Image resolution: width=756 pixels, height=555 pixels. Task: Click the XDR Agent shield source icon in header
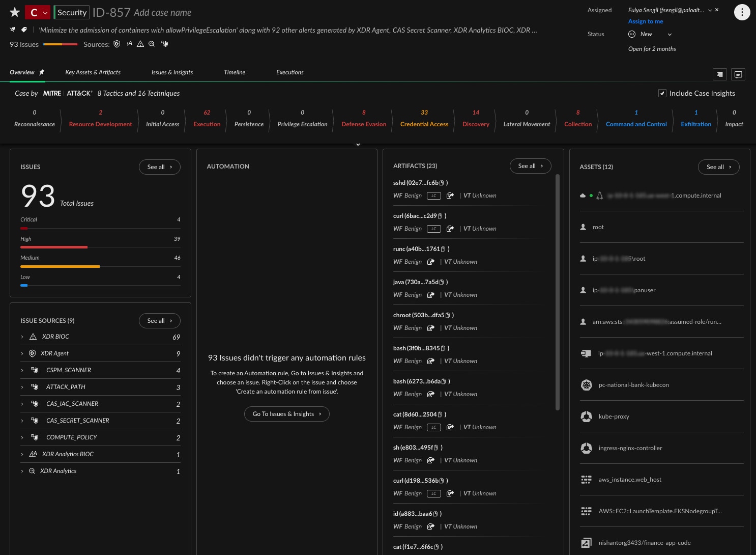coord(117,44)
